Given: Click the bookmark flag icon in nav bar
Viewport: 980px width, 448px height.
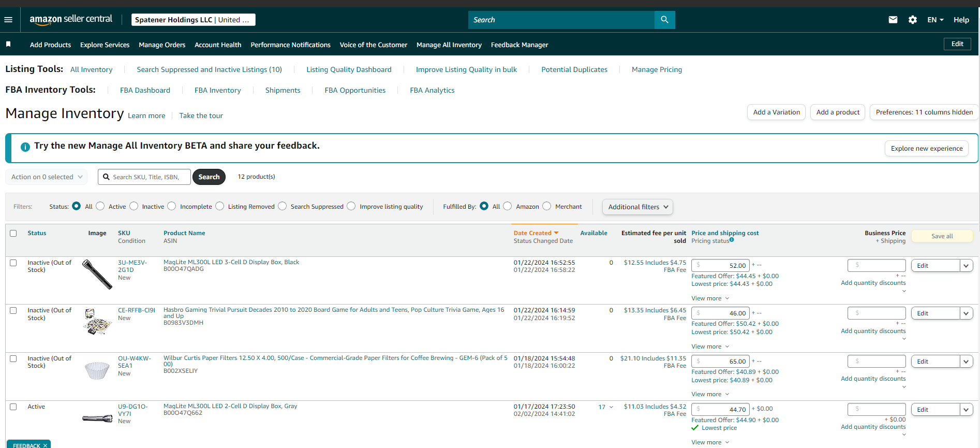Looking at the screenshot, I should point(8,44).
